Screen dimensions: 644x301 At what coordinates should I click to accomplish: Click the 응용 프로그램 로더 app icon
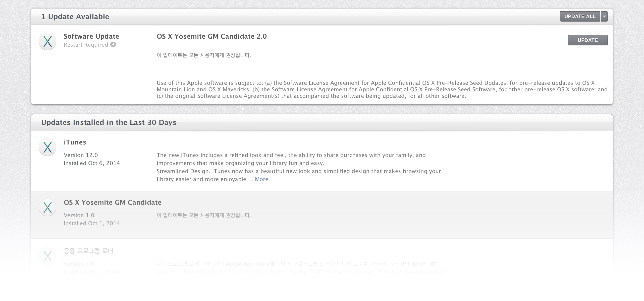[x=47, y=256]
